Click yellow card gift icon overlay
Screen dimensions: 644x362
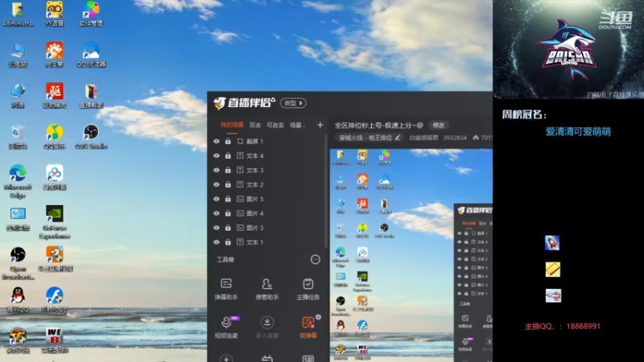pos(553,269)
